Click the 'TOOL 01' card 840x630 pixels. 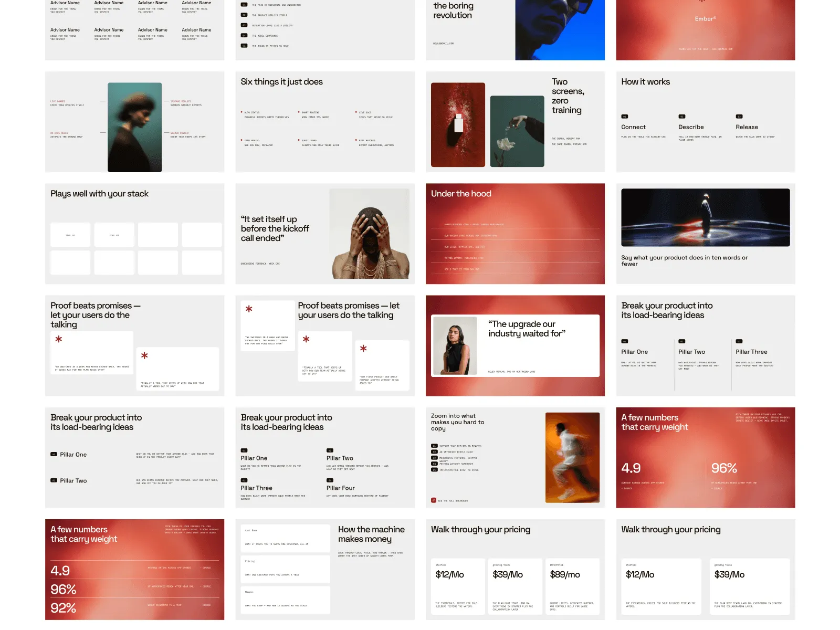70,235
